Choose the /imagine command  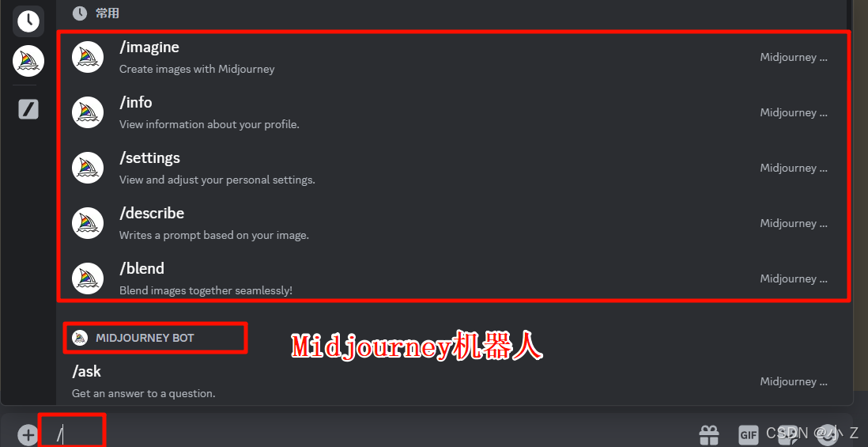point(454,58)
